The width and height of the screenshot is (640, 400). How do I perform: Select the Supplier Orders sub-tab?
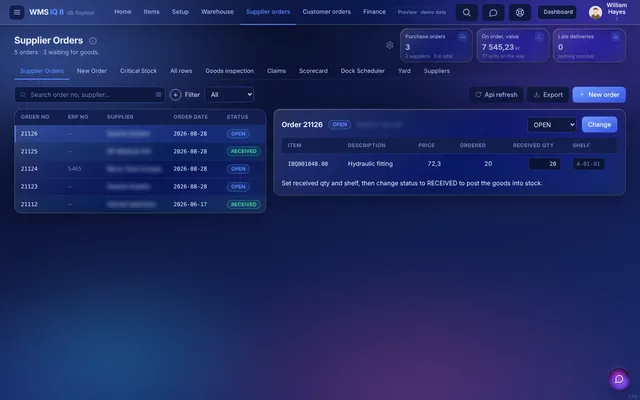(x=42, y=71)
